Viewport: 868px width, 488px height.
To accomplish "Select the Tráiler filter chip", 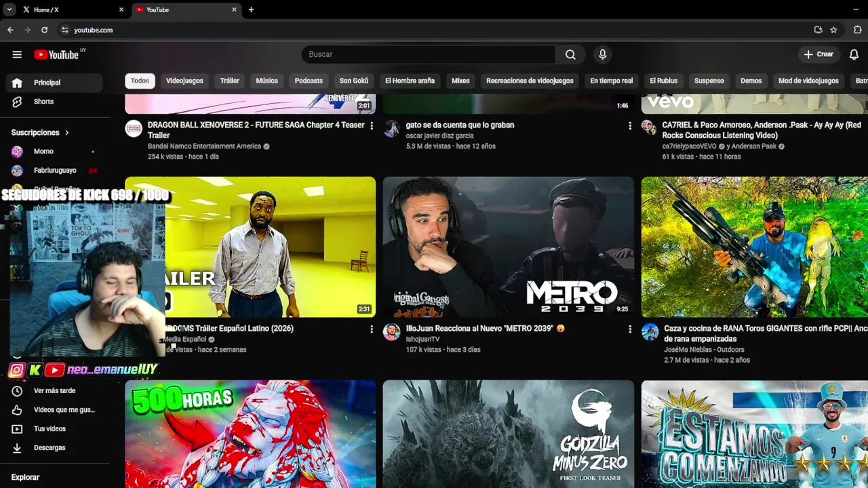I will pos(230,81).
